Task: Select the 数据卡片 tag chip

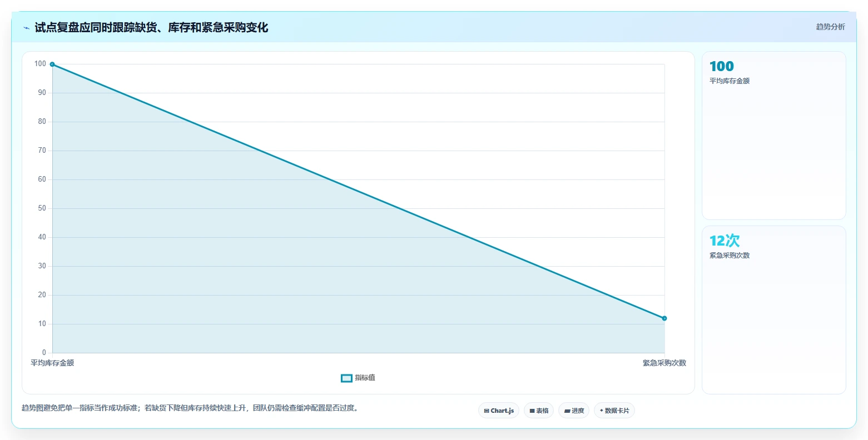Action: pos(614,411)
